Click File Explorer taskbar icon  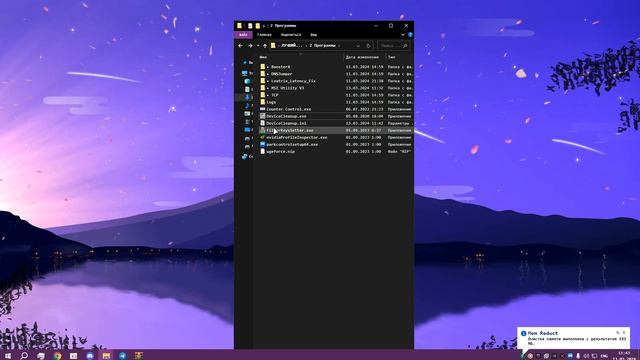106,356
